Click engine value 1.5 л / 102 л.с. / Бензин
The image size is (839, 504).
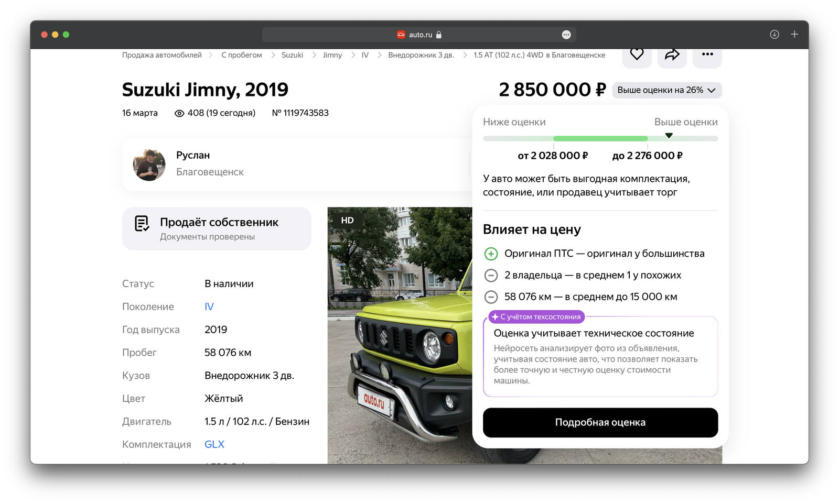[x=257, y=422]
